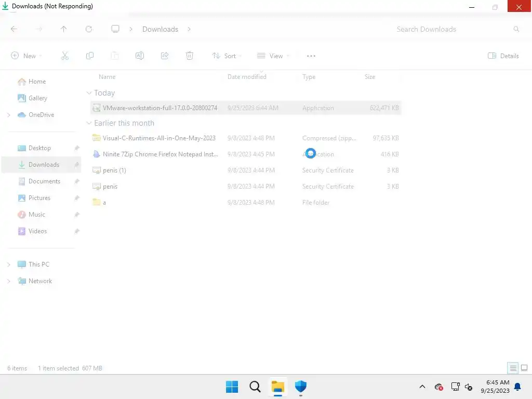
Task: Click the forward navigation arrow
Action: click(38, 29)
